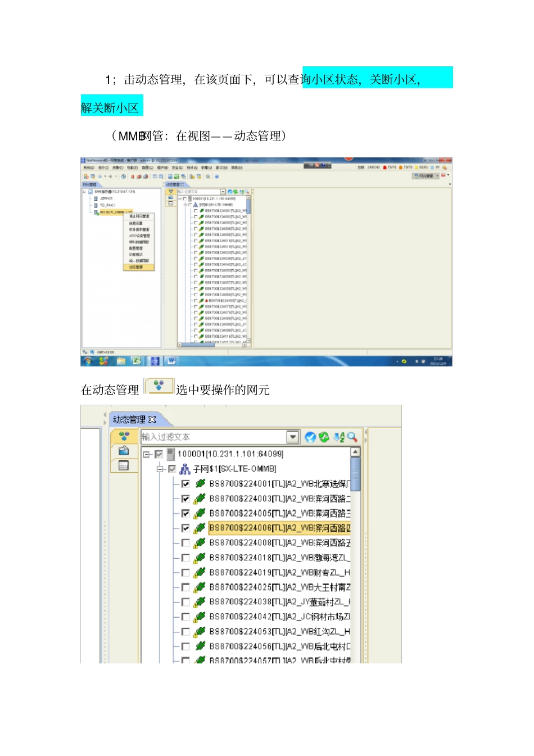
Task: Choose 诊断测试 in the upper context menu
Action: 137,255
